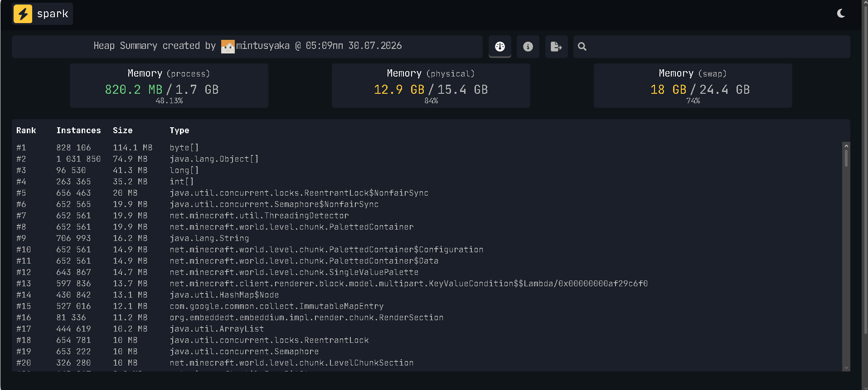Image resolution: width=868 pixels, height=390 pixels.
Task: Click the scrollbar down arrow
Action: [846, 368]
